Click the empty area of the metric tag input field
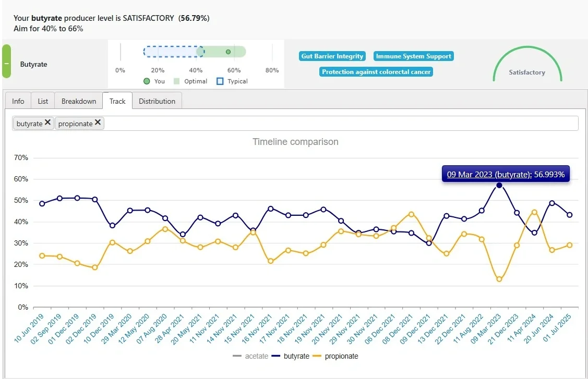588x379 pixels. tap(339, 124)
